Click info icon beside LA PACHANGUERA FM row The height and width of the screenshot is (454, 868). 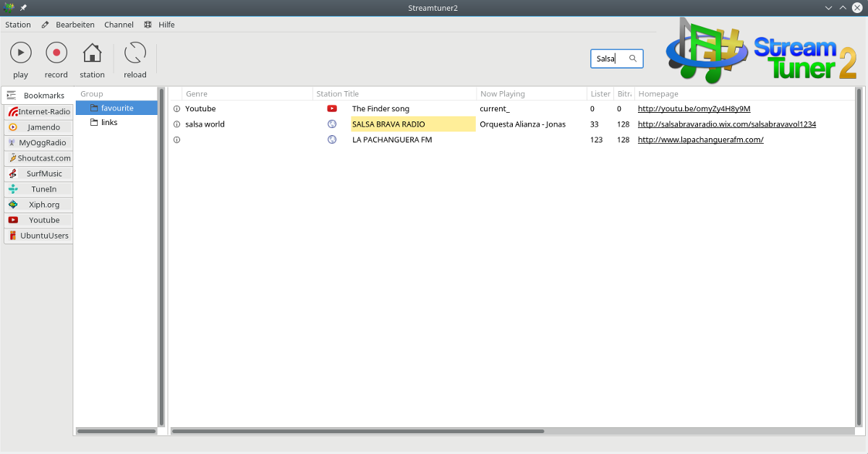pos(176,140)
